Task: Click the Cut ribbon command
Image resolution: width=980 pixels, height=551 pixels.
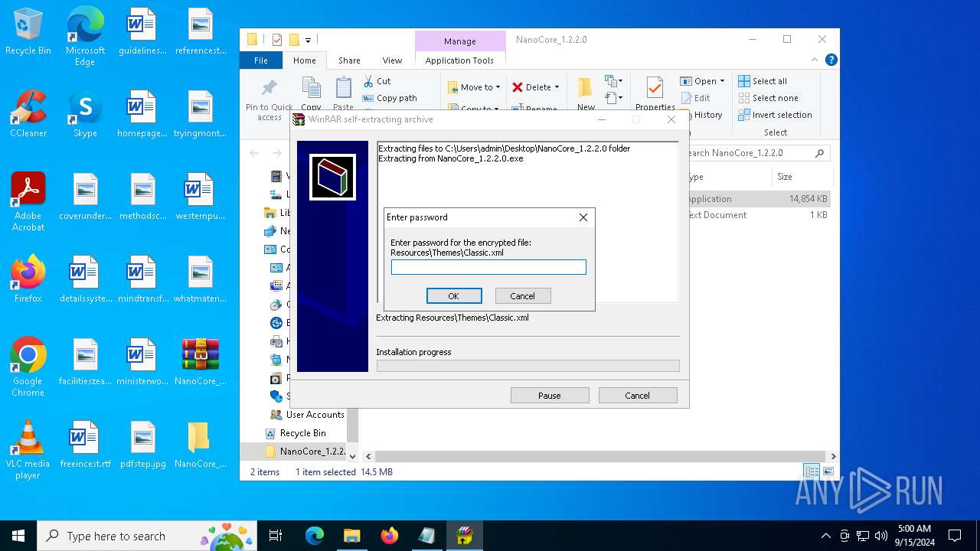Action: (377, 81)
